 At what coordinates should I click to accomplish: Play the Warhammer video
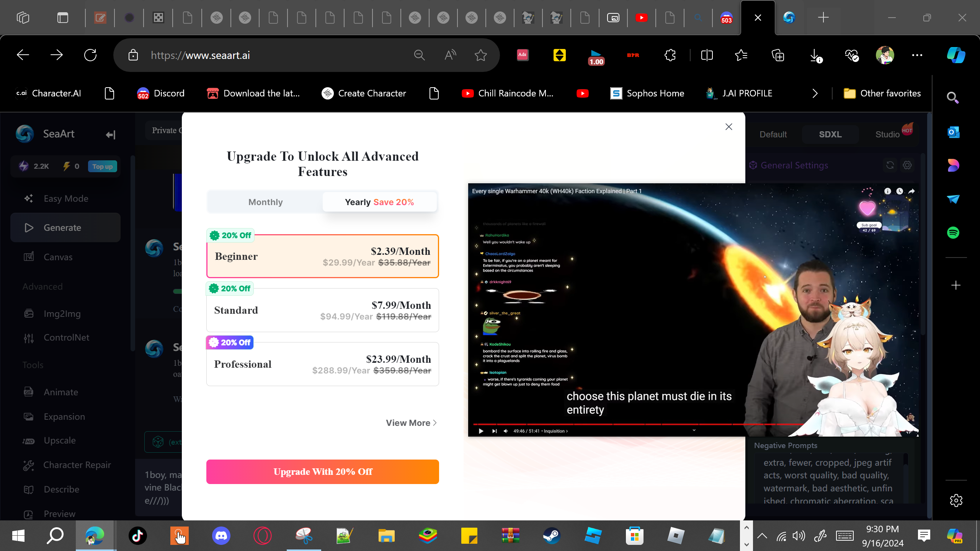tap(481, 431)
